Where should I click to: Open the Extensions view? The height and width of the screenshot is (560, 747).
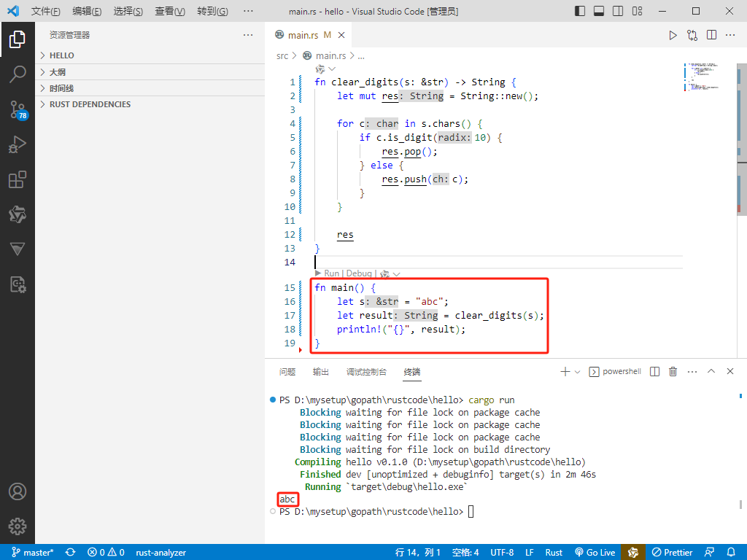click(x=18, y=179)
